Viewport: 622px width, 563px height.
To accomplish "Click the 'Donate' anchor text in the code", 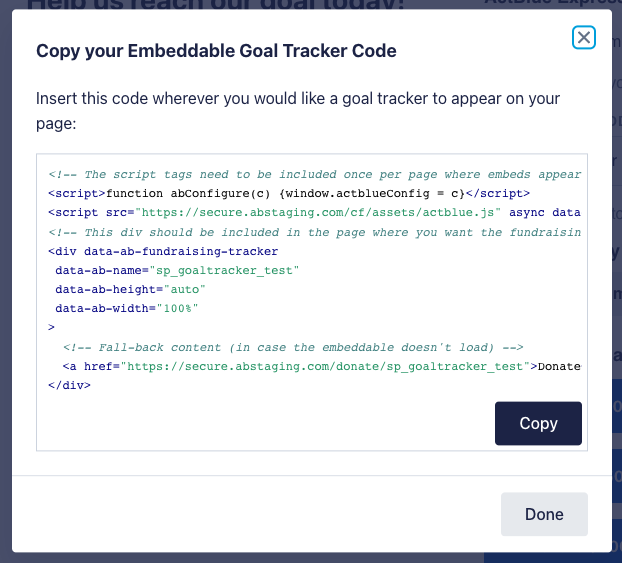I will point(559,366).
